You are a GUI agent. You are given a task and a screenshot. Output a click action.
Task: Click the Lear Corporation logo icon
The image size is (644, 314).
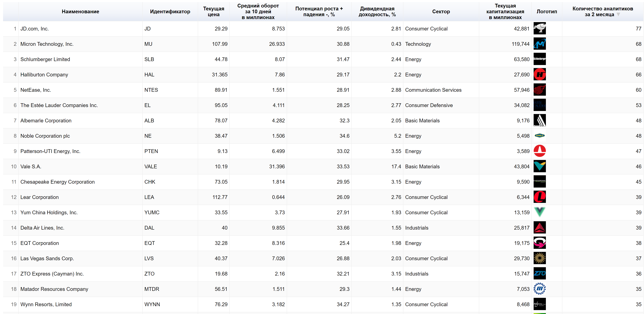[x=539, y=197]
